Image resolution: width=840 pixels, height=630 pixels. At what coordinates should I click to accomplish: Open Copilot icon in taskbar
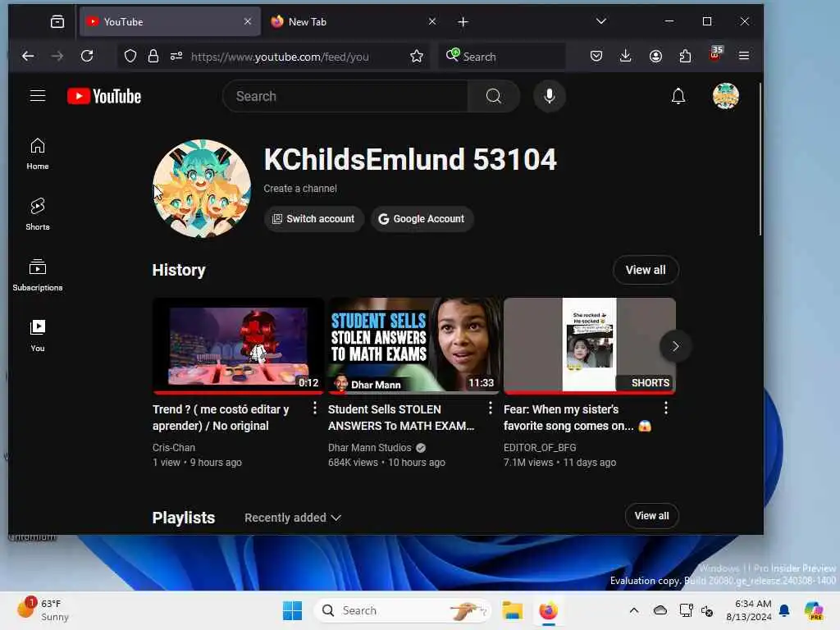(814, 610)
